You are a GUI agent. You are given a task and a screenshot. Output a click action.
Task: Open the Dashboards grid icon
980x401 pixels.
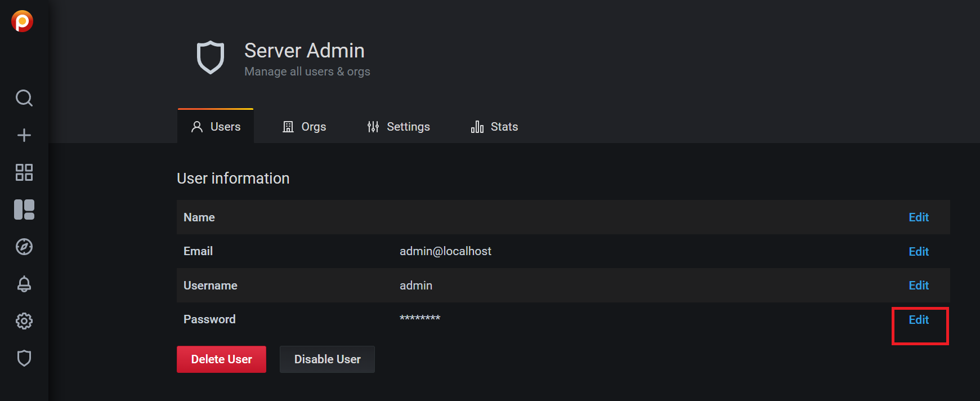point(24,172)
